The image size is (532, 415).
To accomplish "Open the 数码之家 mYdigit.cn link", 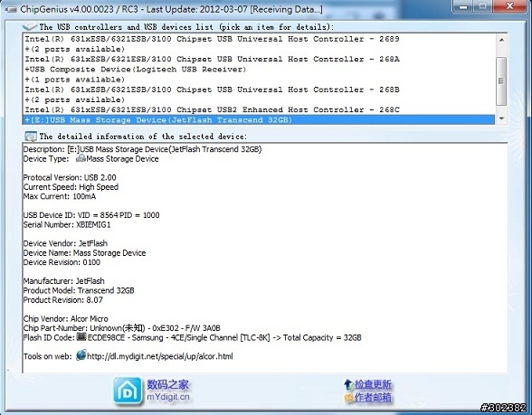I will pyautogui.click(x=168, y=391).
